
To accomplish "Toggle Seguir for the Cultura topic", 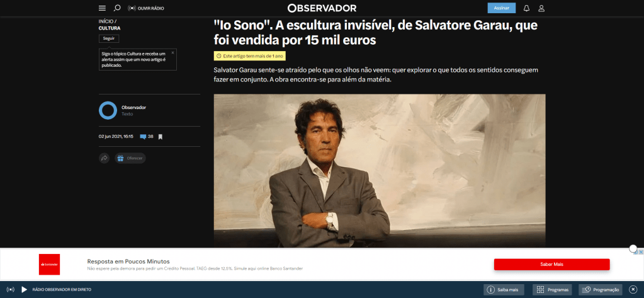I will pos(109,38).
